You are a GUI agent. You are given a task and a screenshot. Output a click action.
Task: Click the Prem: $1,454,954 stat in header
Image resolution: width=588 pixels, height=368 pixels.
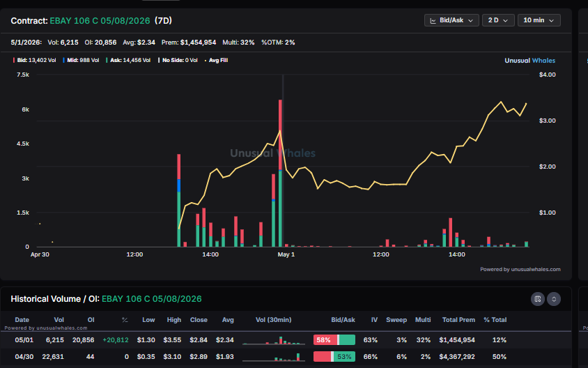pyautogui.click(x=189, y=43)
